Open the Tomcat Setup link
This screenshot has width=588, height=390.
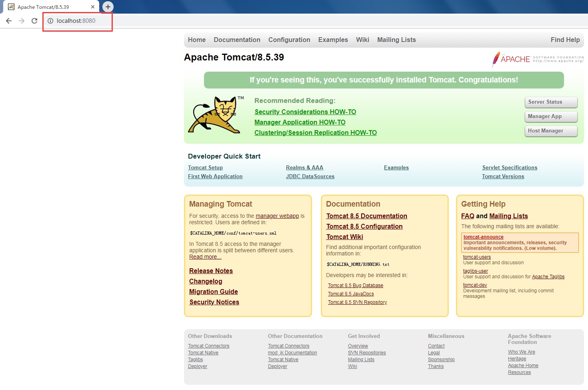click(x=205, y=167)
